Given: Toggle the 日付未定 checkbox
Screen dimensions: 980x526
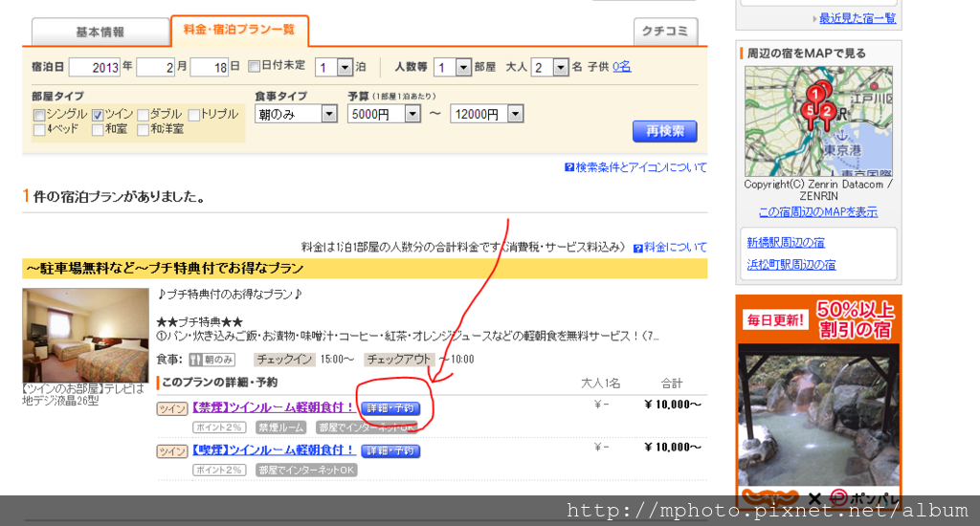Looking at the screenshot, I should (254, 66).
